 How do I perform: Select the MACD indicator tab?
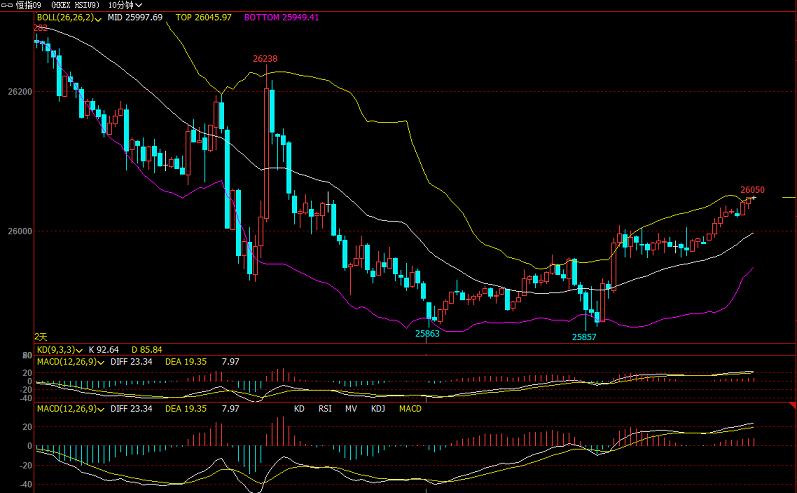click(x=410, y=409)
